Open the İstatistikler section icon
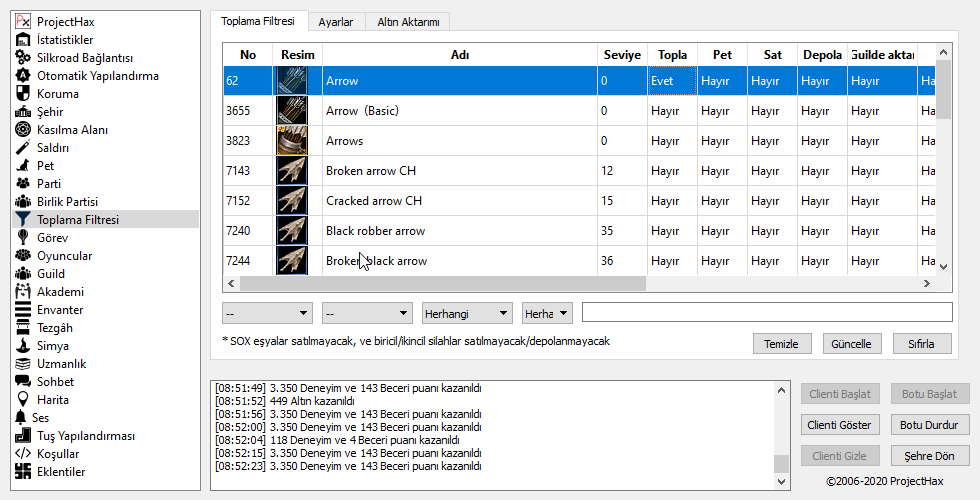980x500 pixels. 23,40
